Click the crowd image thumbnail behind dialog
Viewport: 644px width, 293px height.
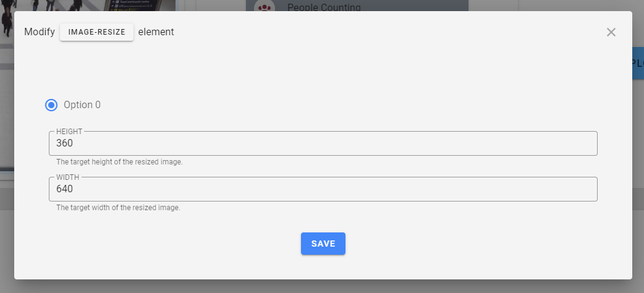(x=87, y=5)
